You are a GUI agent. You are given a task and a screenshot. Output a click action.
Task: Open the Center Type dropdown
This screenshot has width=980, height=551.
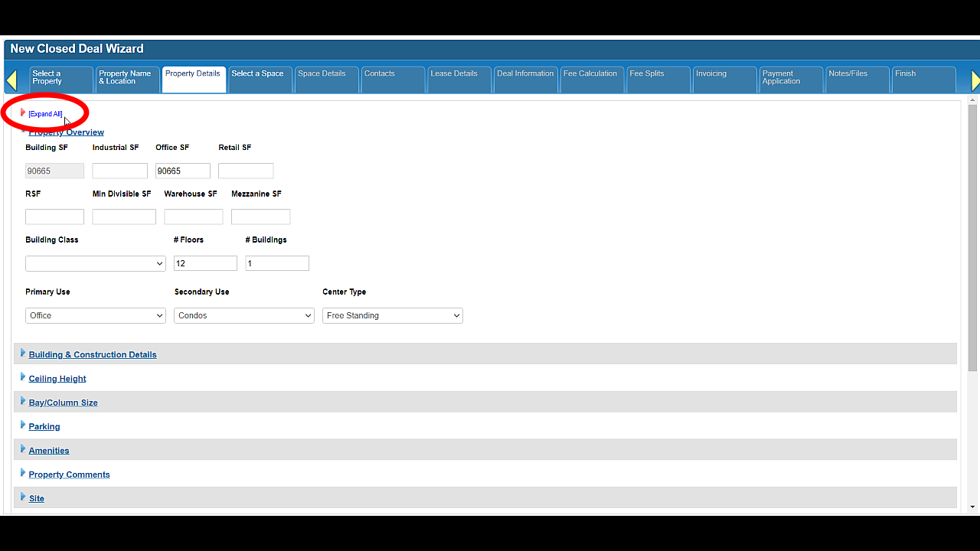392,315
